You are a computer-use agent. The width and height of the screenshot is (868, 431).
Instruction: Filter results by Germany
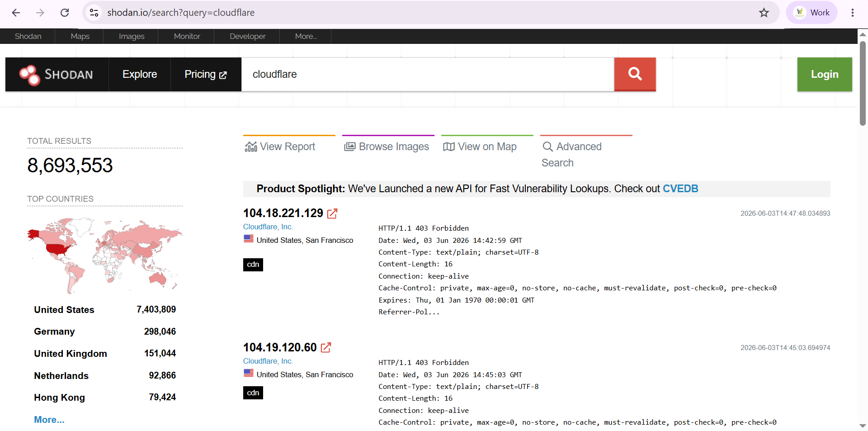(x=54, y=332)
